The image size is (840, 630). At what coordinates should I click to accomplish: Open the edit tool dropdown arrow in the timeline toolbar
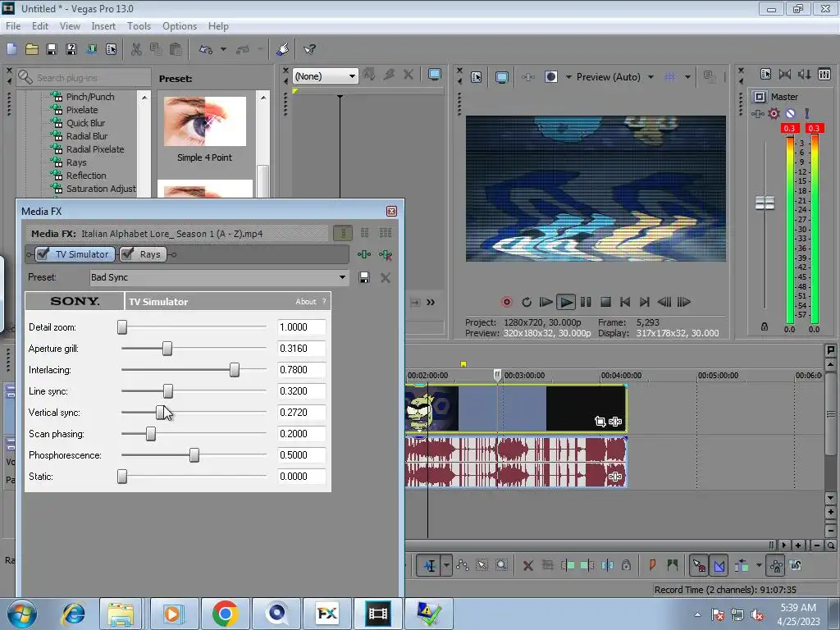click(447, 565)
